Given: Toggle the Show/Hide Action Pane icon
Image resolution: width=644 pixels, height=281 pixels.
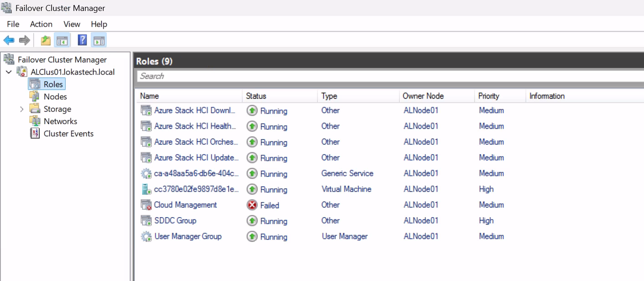Looking at the screenshot, I should 99,41.
